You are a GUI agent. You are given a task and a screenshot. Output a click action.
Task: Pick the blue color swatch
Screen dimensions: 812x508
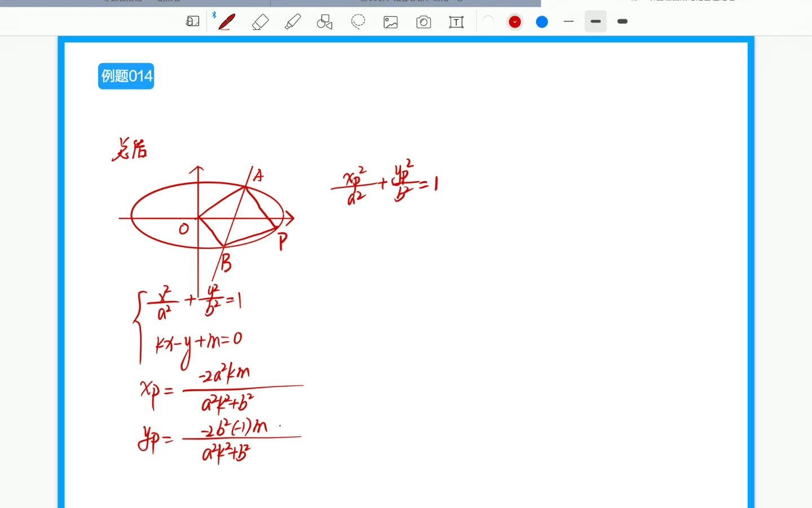[x=542, y=21]
